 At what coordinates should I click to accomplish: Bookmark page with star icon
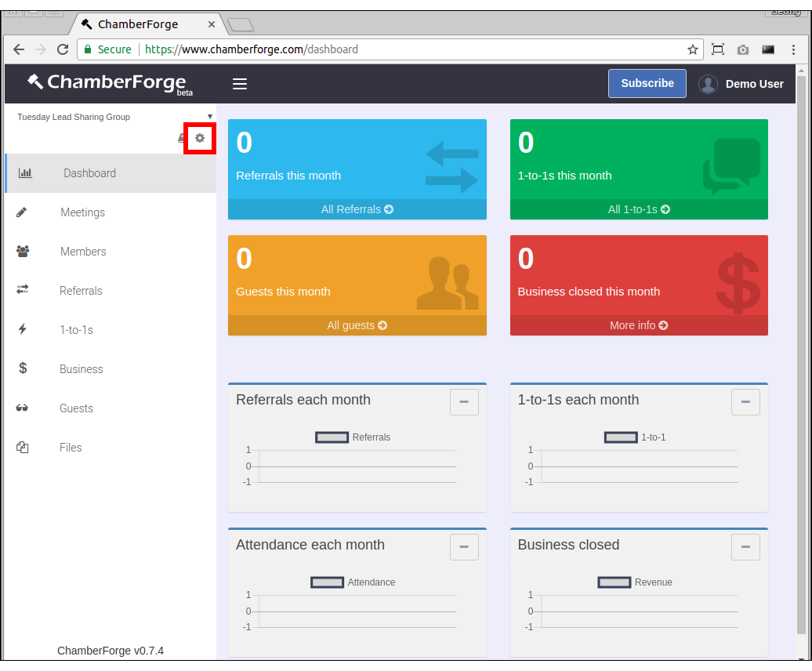click(x=692, y=49)
